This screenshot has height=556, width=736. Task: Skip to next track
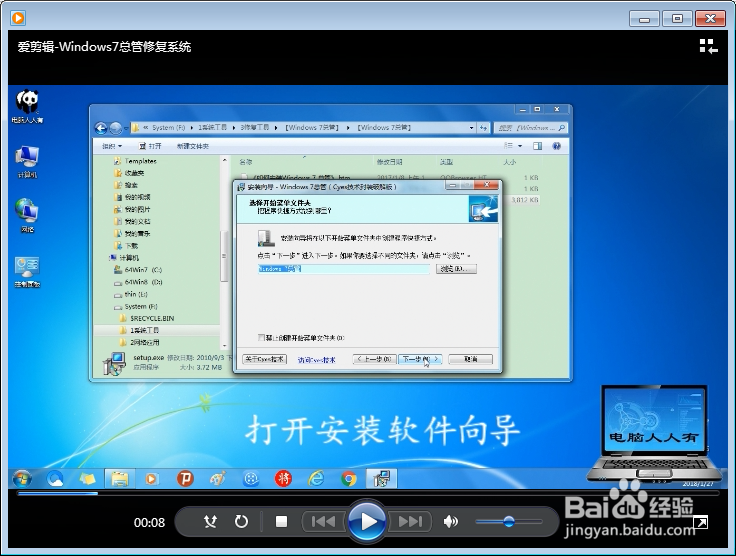(x=409, y=521)
